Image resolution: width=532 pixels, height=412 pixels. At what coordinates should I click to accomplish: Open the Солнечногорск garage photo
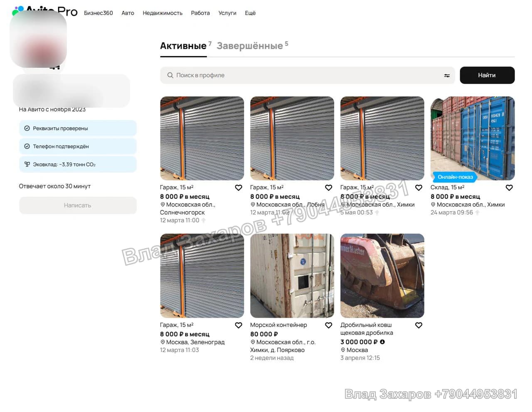202,138
